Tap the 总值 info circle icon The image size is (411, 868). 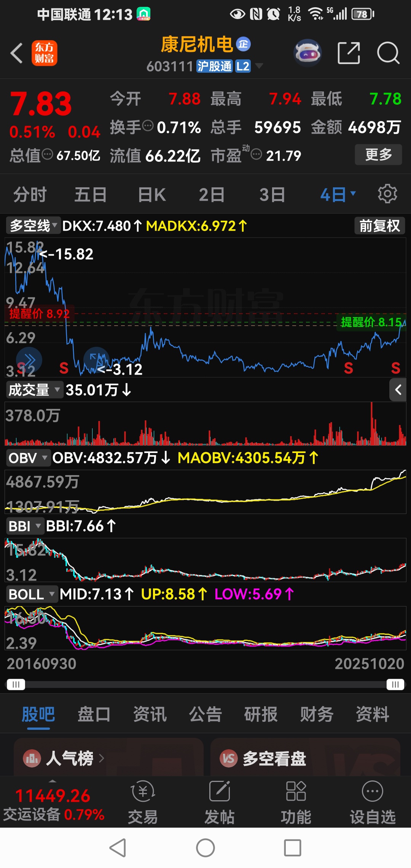tap(47, 154)
